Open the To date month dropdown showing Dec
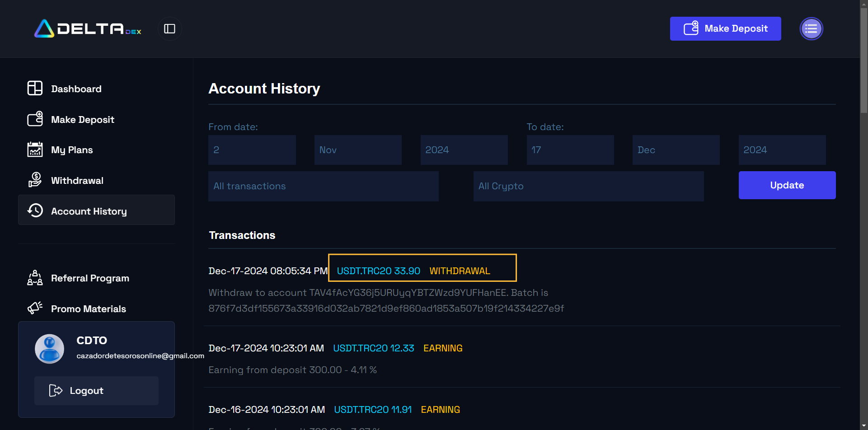 676,150
